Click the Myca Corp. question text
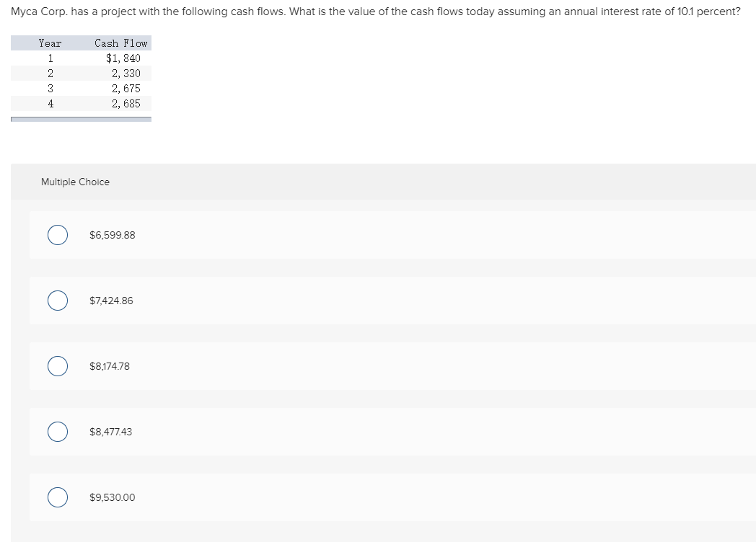 [376, 12]
